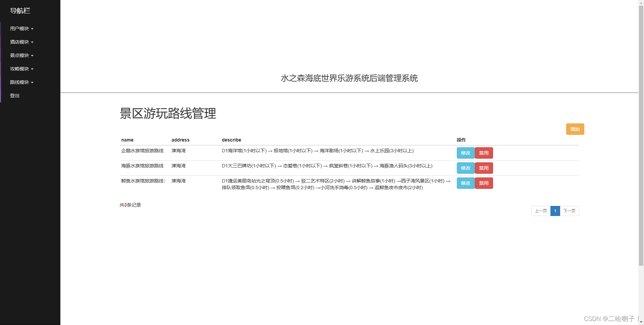Click the scrollbar down arrow
Screen dimensions: 644x325
pyautogui.click(x=641, y=322)
